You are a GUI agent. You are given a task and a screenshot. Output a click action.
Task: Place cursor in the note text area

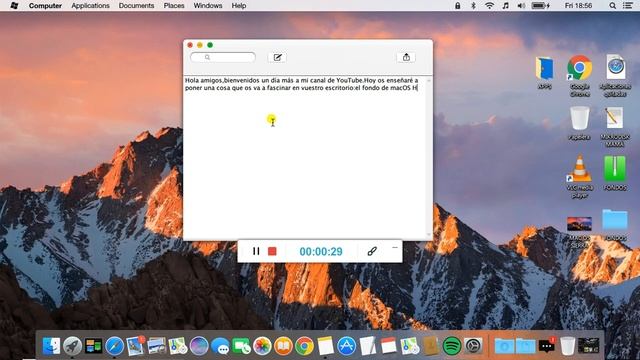point(304,157)
